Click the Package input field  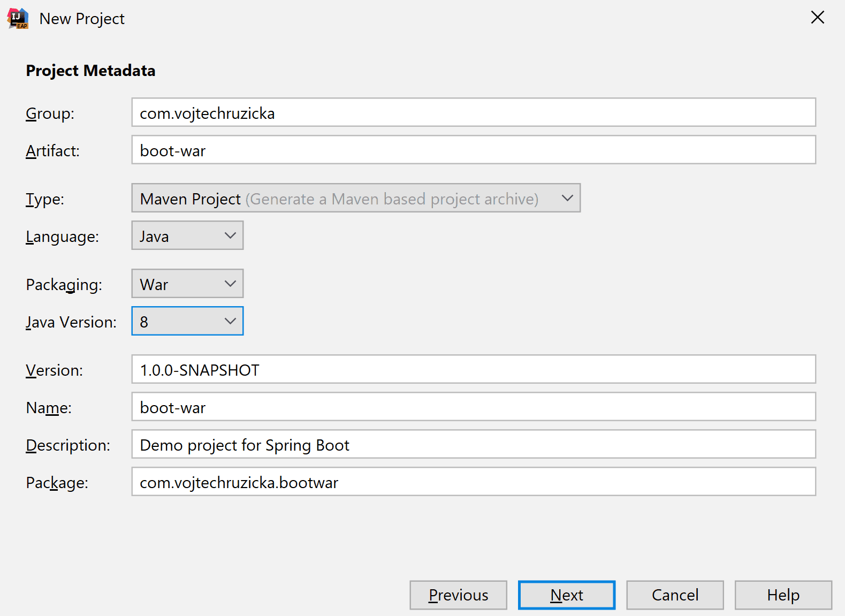click(473, 482)
